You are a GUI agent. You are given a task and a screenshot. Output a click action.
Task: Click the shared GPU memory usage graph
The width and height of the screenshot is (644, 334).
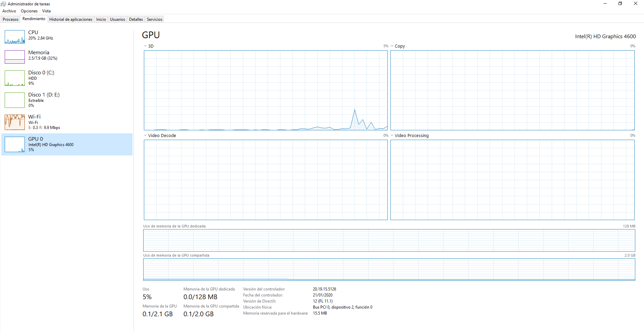coord(389,269)
